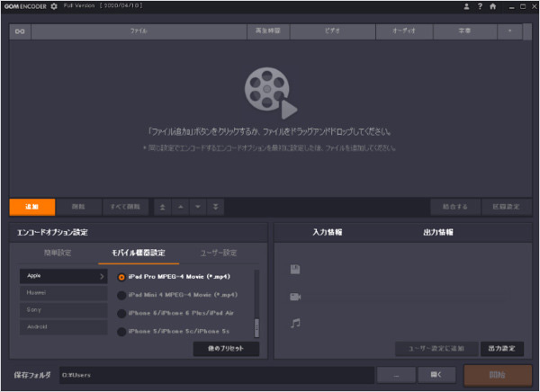Open 他のプリセット button
The image size is (540, 392).
pos(226,349)
